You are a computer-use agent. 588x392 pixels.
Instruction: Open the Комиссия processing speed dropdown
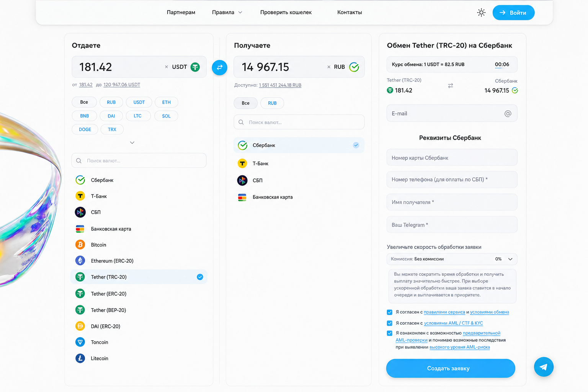(x=452, y=259)
